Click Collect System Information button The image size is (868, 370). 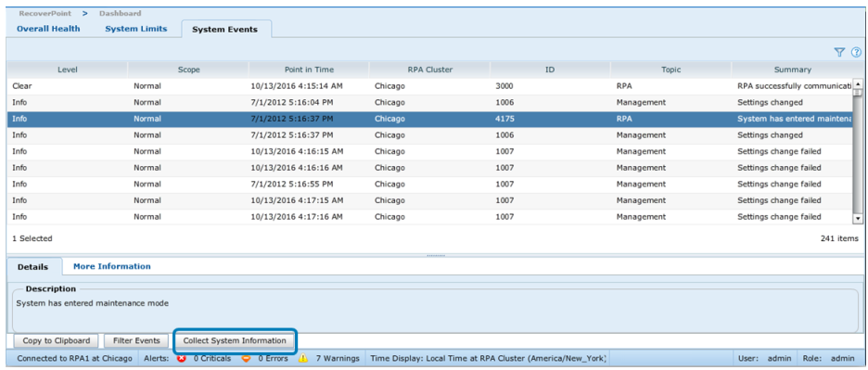click(235, 340)
